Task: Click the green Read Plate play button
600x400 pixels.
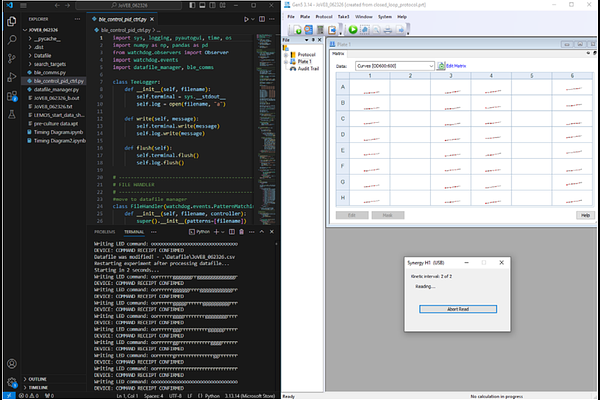Action: point(353,29)
